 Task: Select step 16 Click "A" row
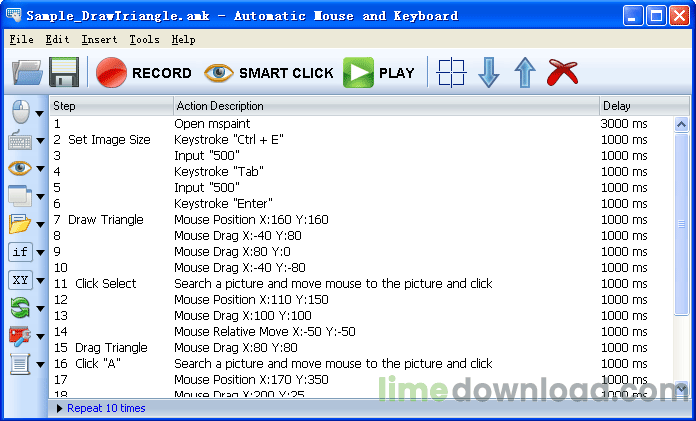[361, 363]
